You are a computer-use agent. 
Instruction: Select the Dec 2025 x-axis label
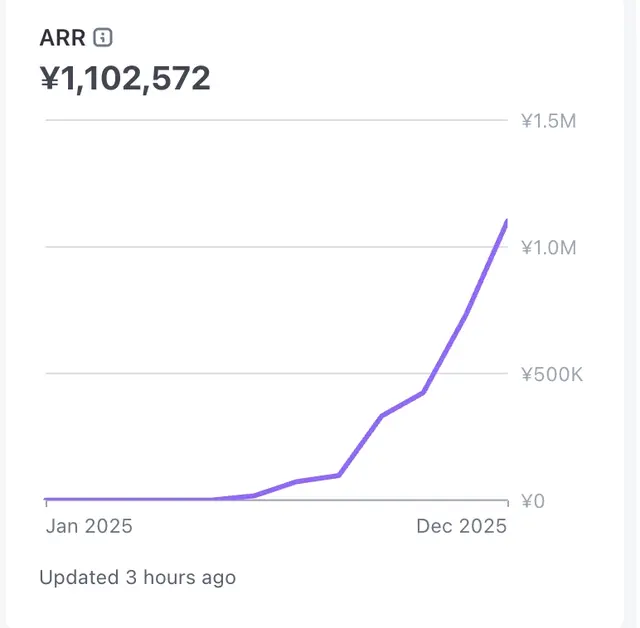click(x=462, y=526)
